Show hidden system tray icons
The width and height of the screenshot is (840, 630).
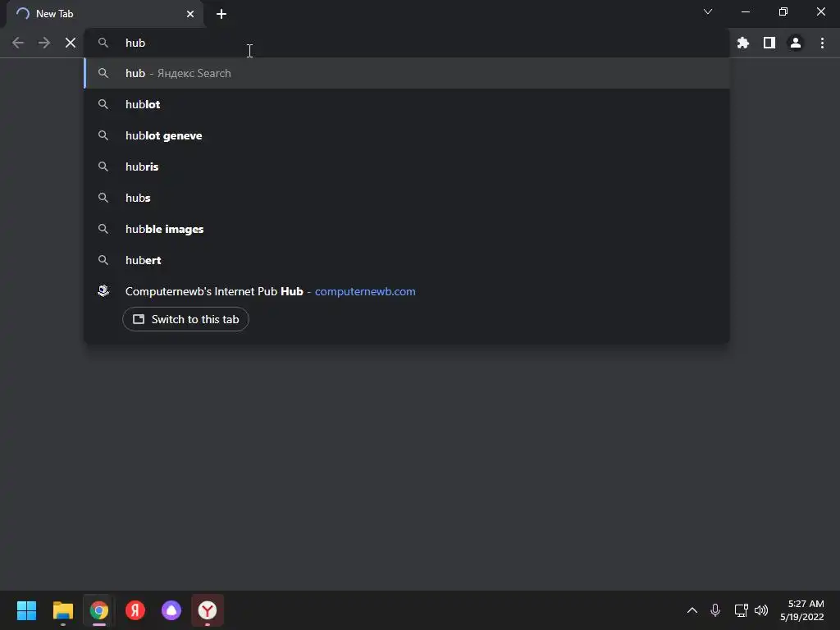pyautogui.click(x=692, y=610)
